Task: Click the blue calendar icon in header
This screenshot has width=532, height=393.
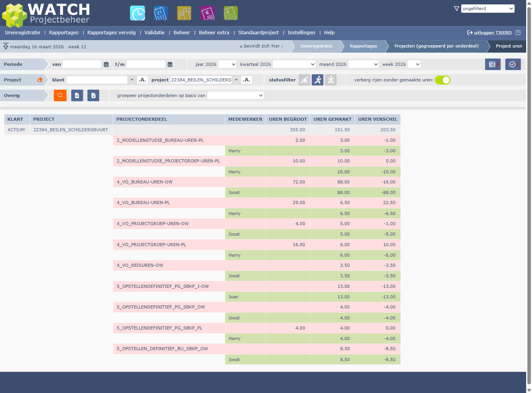Action: coord(161,13)
